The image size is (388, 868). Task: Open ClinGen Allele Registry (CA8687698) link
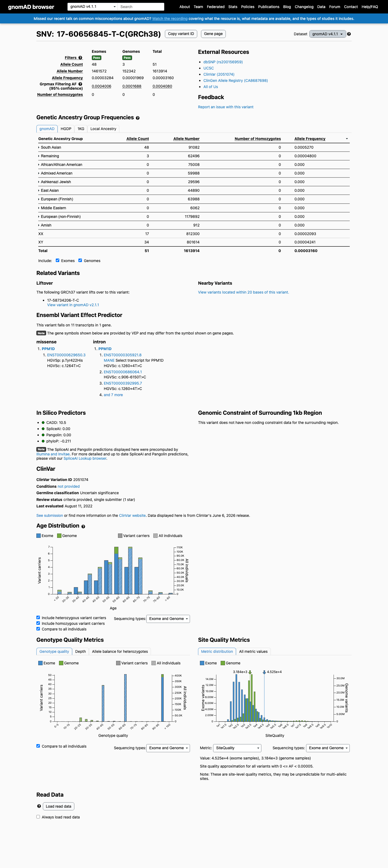point(236,81)
